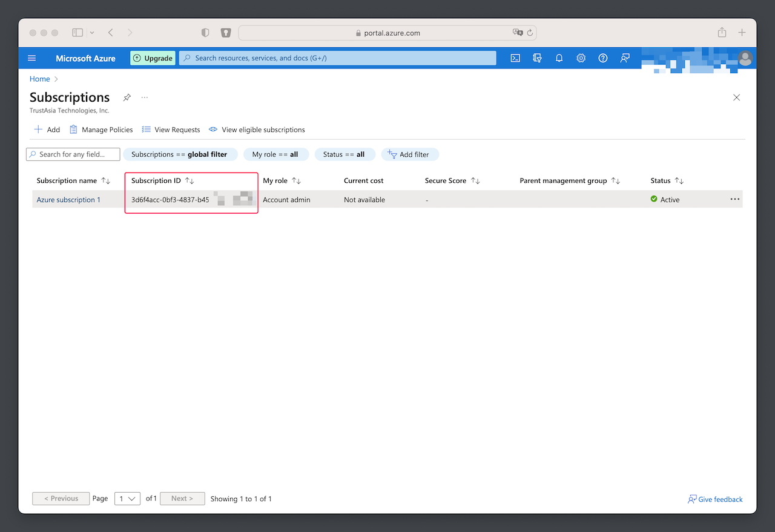Open the notifications bell
The height and width of the screenshot is (532, 775).
pos(559,58)
